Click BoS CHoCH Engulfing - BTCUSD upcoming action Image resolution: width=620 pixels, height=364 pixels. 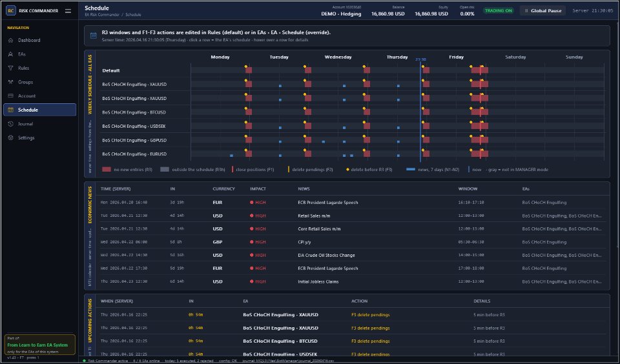point(280,341)
